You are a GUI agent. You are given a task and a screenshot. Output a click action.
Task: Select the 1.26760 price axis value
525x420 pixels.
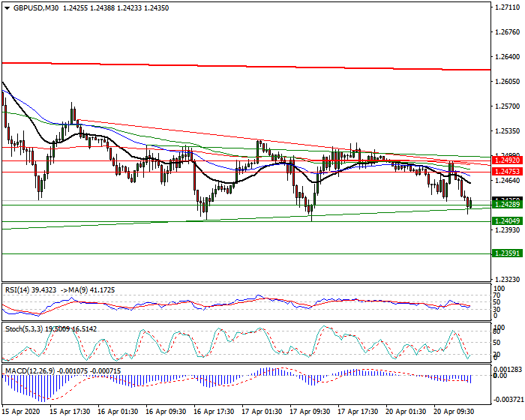507,32
